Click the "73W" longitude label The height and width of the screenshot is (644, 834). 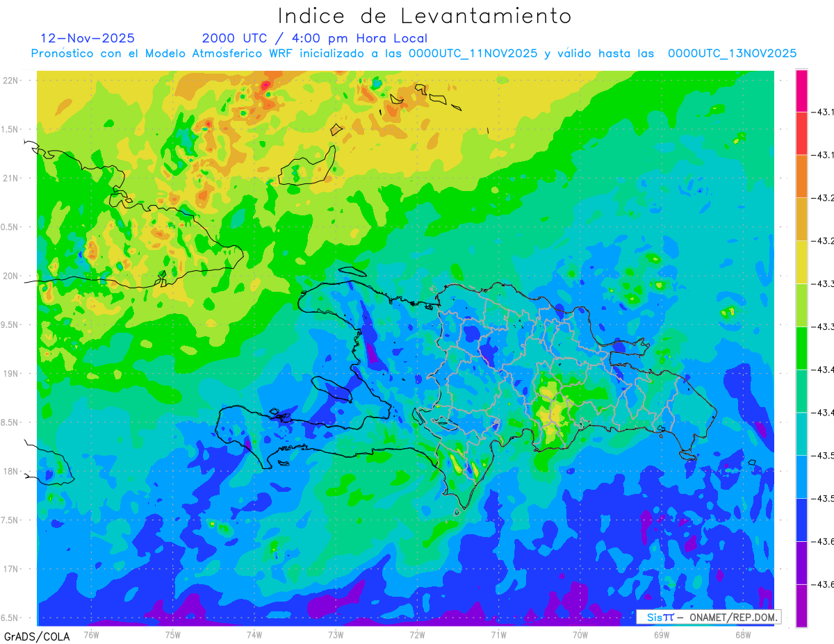pyautogui.click(x=336, y=634)
